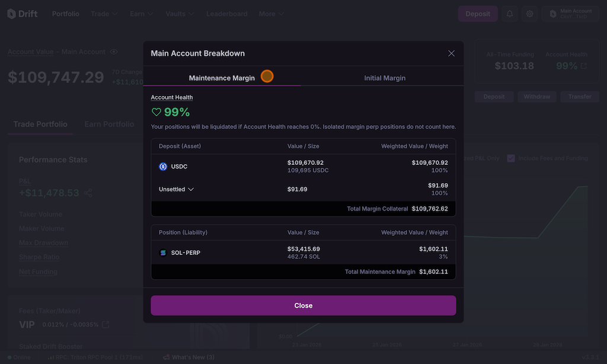Dismiss the breakdown dialog with X

[451, 53]
